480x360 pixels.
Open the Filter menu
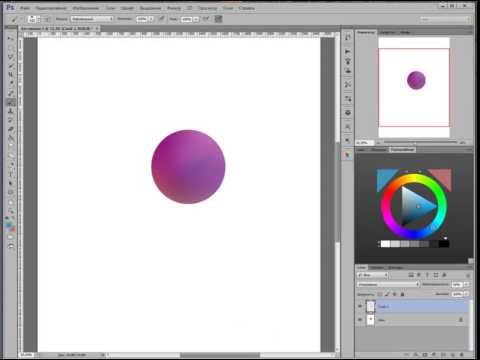click(x=174, y=8)
